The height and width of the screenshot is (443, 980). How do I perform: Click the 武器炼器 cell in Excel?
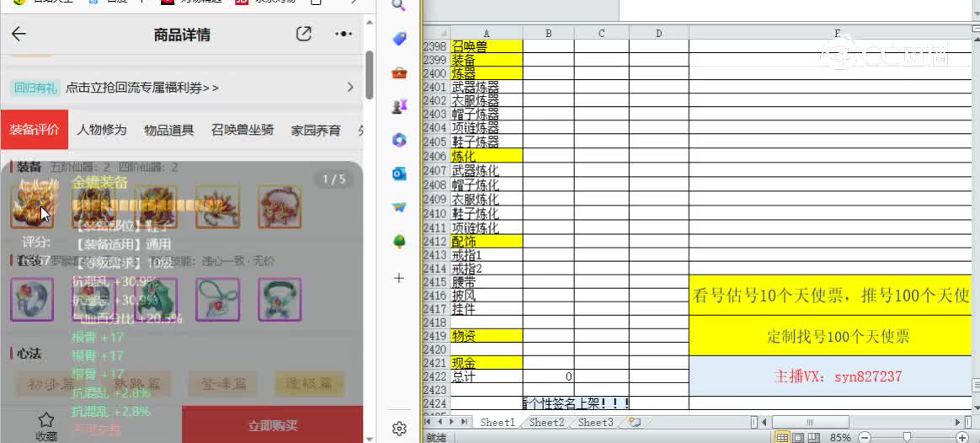pyautogui.click(x=487, y=88)
